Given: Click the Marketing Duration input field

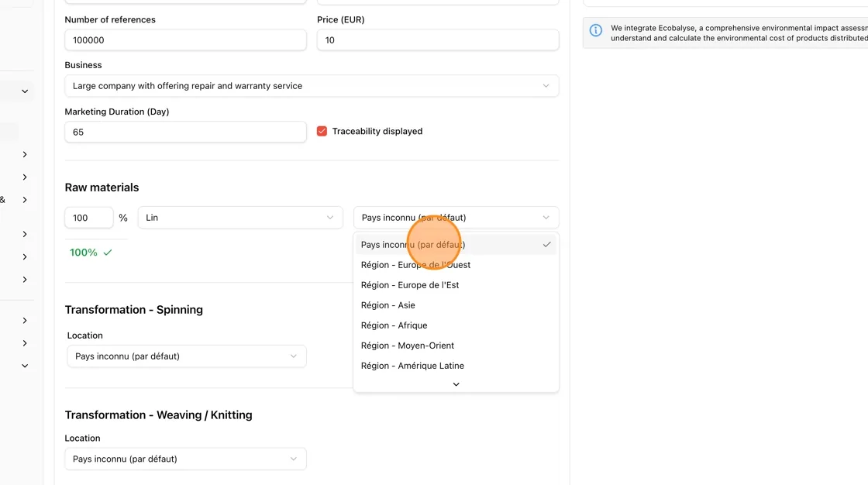Looking at the screenshot, I should (185, 132).
